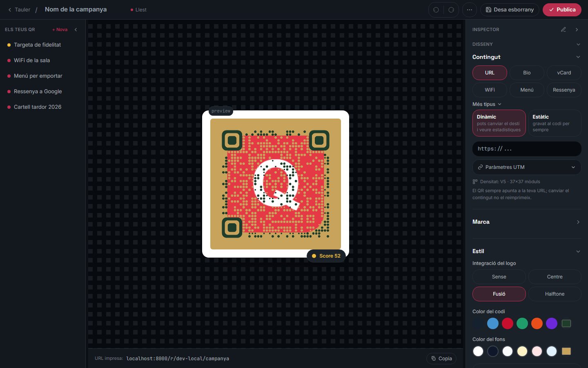Open the Paràmetres UTM dropdown
Screen dimensions: 588x368
click(x=527, y=167)
